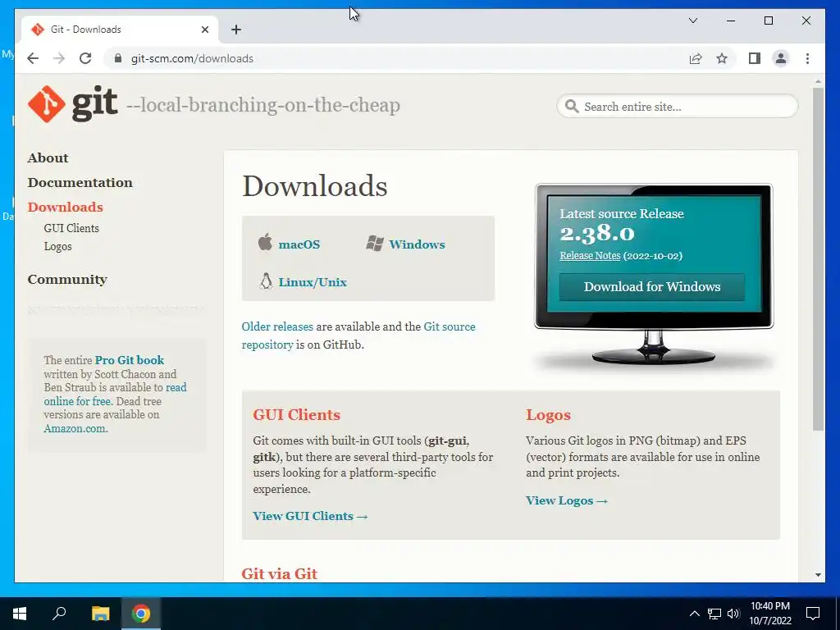
Task: Click the share page icon in the address bar
Action: pyautogui.click(x=696, y=58)
